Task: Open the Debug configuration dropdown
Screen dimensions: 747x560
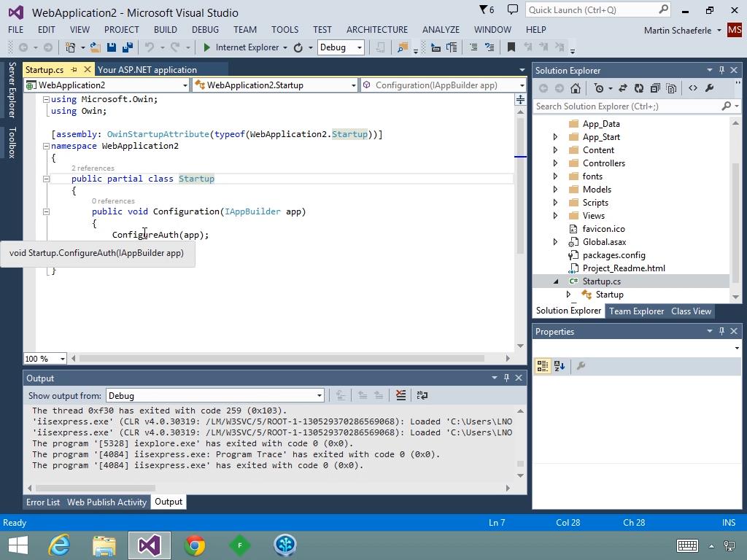Action: (x=341, y=47)
